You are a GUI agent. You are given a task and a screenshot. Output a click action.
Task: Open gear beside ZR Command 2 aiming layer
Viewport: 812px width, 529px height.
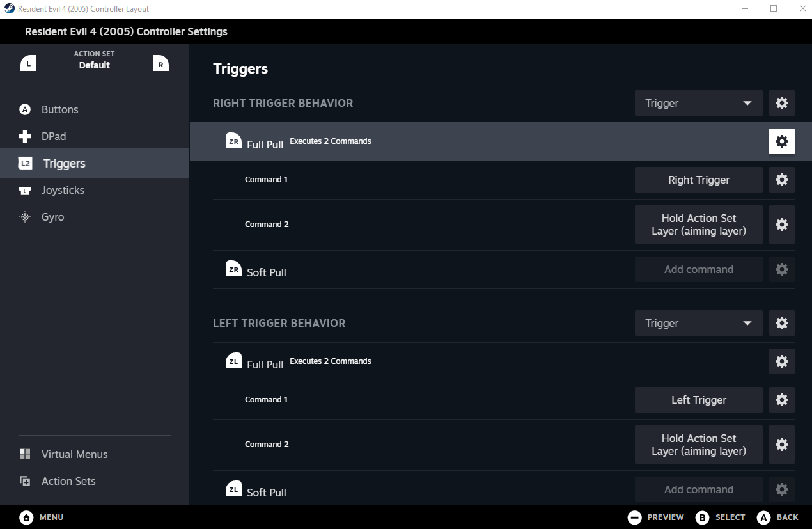(781, 225)
